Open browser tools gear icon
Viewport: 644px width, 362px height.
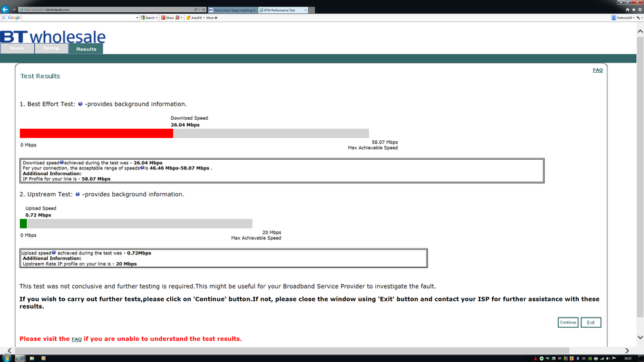click(640, 10)
